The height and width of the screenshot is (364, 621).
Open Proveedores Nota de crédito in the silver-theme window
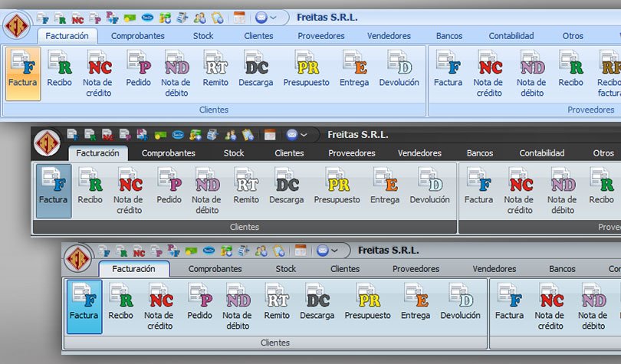click(549, 307)
